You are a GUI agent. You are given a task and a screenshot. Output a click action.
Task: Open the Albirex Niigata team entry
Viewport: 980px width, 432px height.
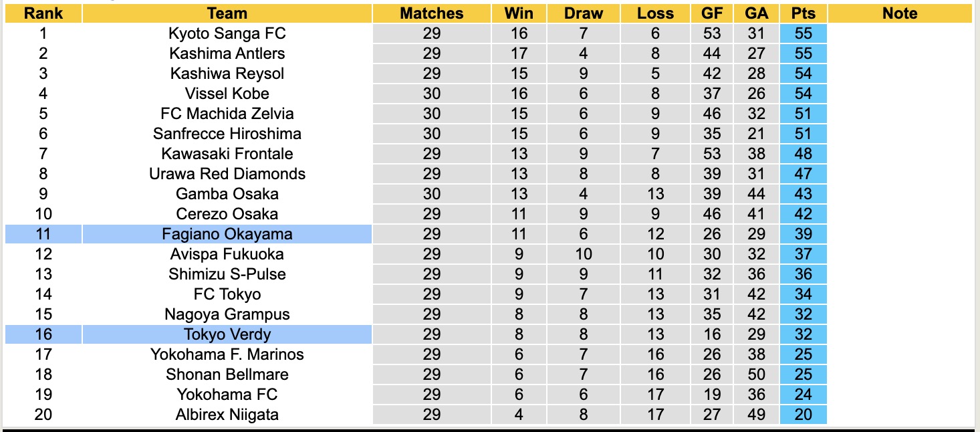click(x=227, y=415)
